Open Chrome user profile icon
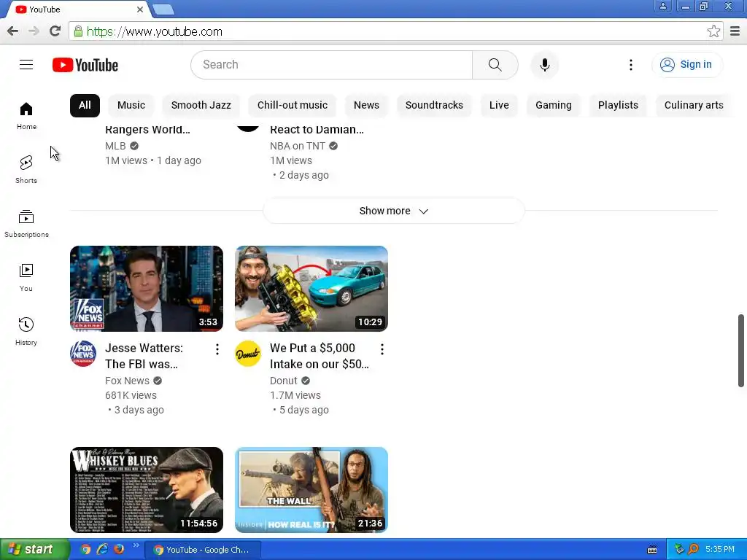This screenshot has width=747, height=560. (x=662, y=6)
